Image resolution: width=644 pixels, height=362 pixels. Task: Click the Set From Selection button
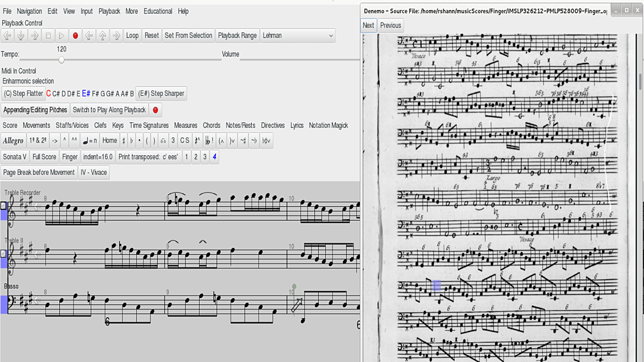pos(188,36)
